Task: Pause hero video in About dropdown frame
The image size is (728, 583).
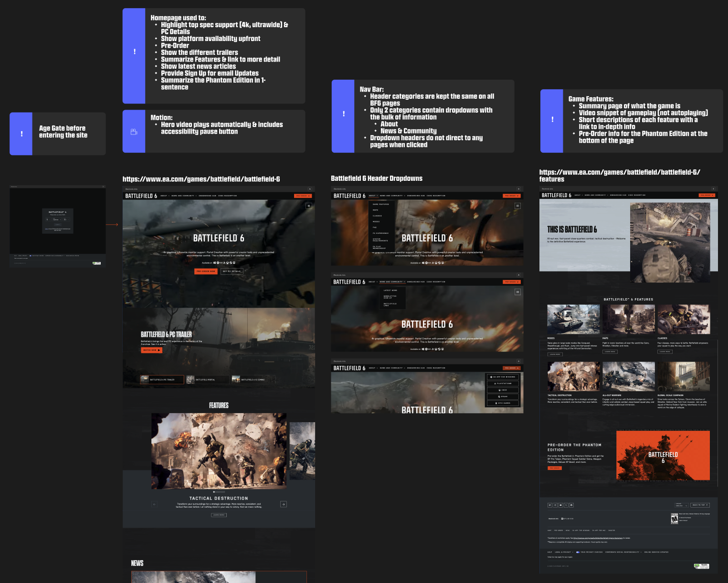Action: [x=517, y=206]
